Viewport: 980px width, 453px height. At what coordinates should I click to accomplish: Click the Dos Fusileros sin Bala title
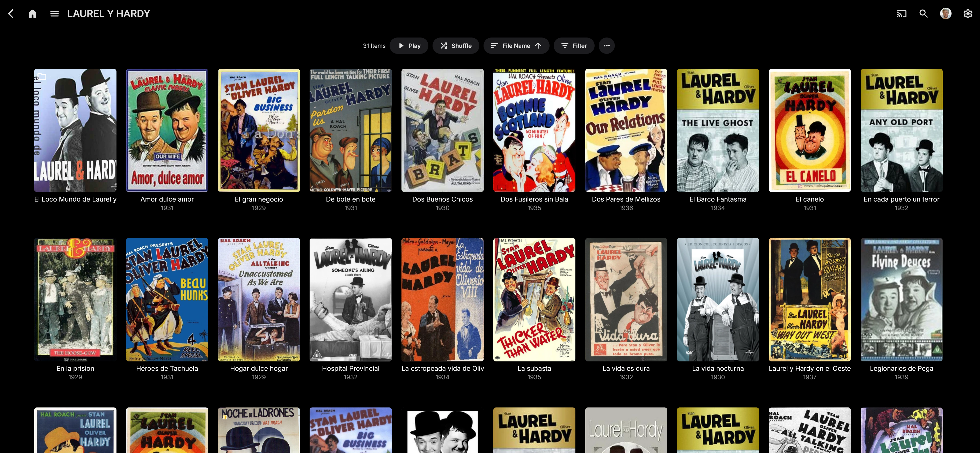click(x=534, y=199)
